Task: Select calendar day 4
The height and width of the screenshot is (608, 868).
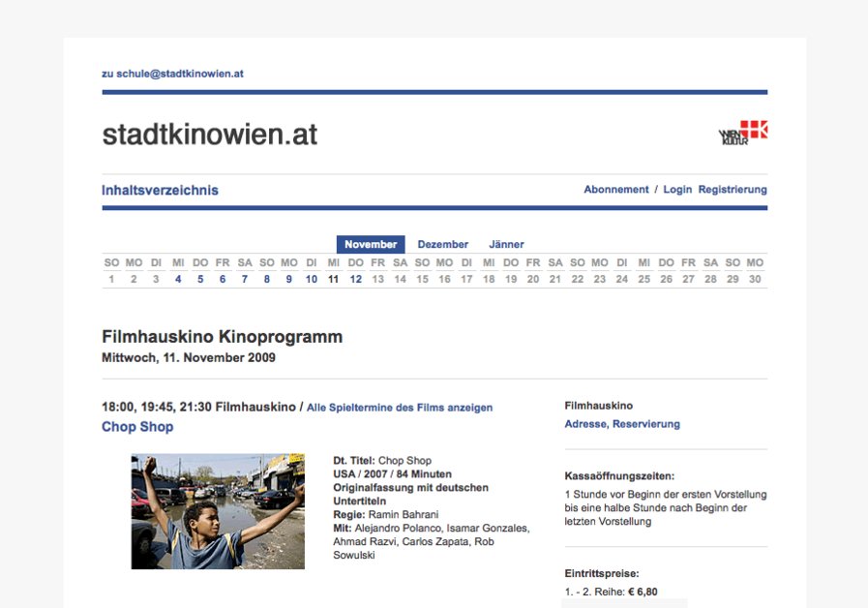Action: 178,279
